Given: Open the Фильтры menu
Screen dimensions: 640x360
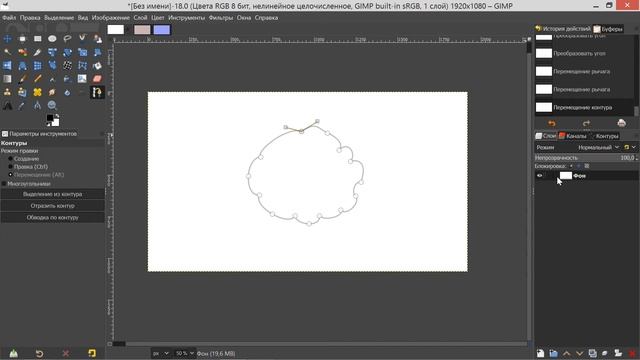Looking at the screenshot, I should click(220, 18).
